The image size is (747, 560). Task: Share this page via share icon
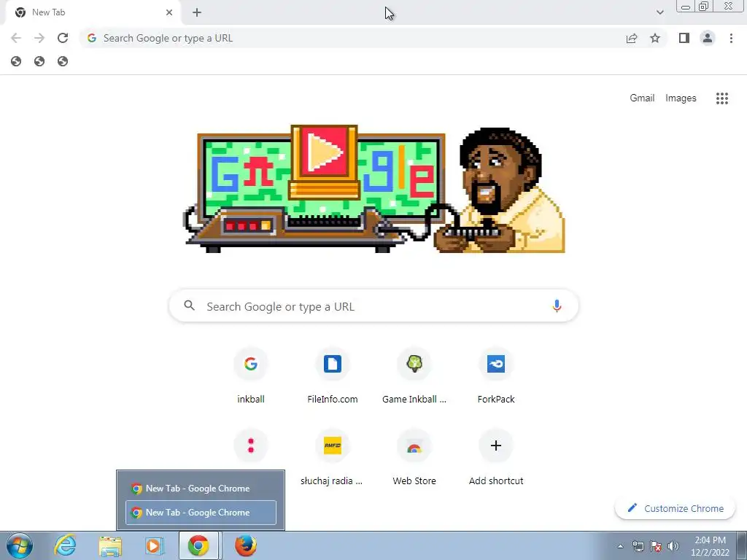[x=632, y=38]
